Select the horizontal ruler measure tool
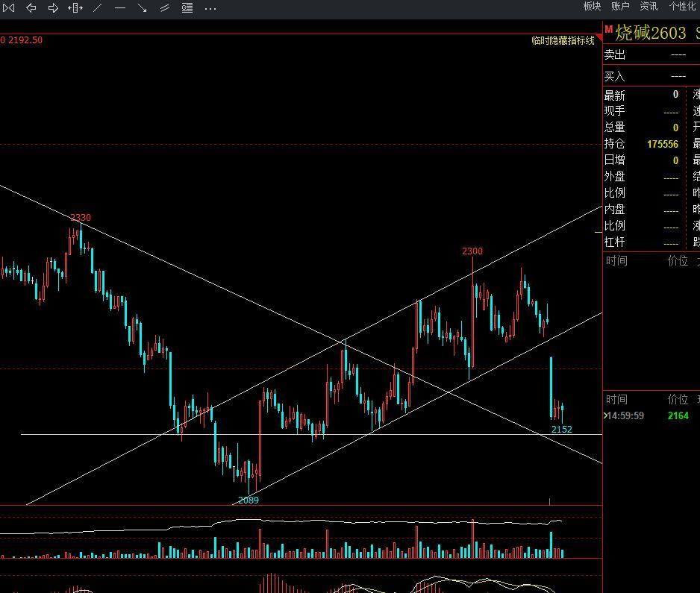700x593 pixels. pos(75,7)
